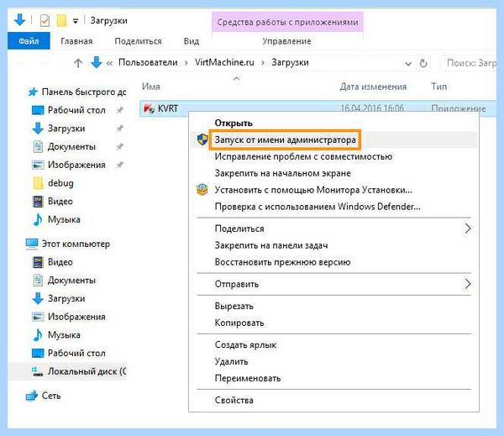The image size is (504, 436).
Task: Open pinned Рабочий стол under quick access
Action: (x=76, y=110)
